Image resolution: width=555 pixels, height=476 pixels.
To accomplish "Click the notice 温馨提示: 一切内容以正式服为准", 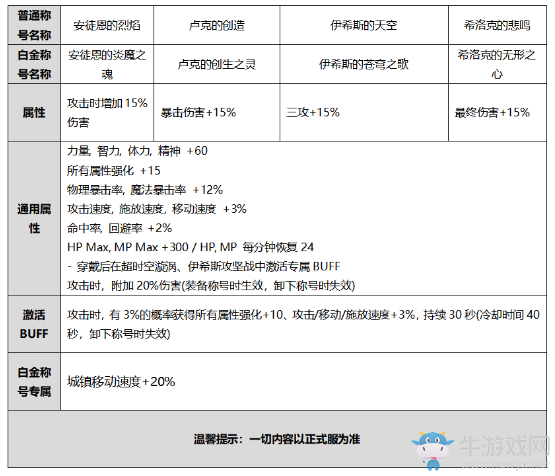I will point(277,439).
